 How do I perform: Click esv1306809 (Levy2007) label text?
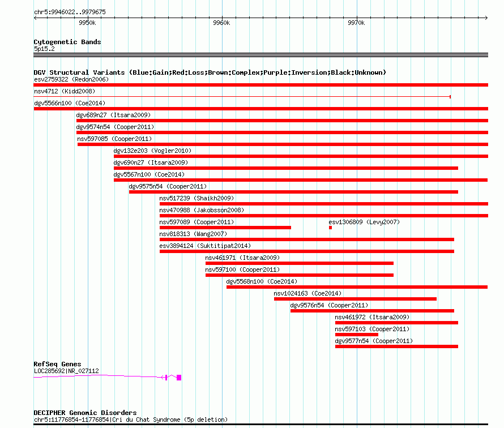point(364,222)
